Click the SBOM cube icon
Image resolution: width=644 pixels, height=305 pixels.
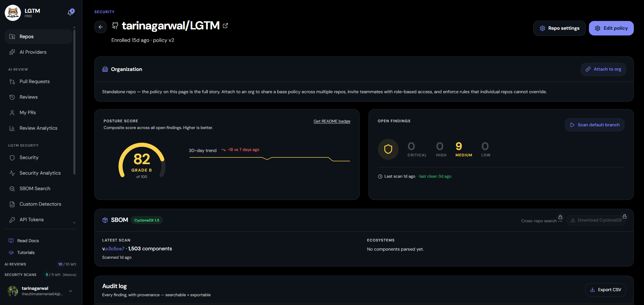coord(105,220)
